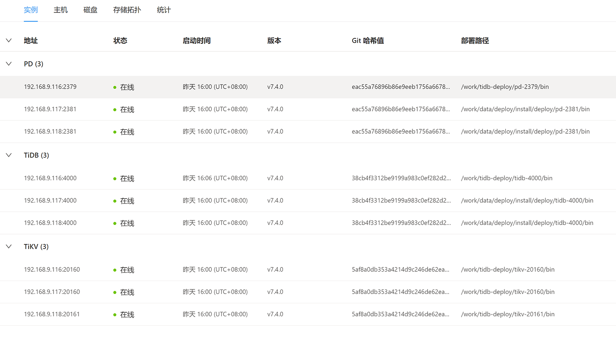Collapse the TiDB (3) section
Screen dimensions: 616x364
tap(8, 155)
